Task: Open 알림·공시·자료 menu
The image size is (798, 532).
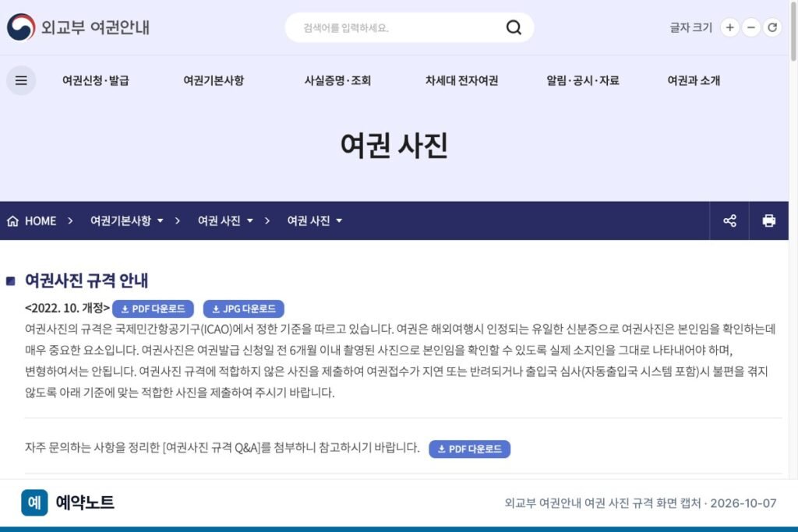Action: point(583,80)
